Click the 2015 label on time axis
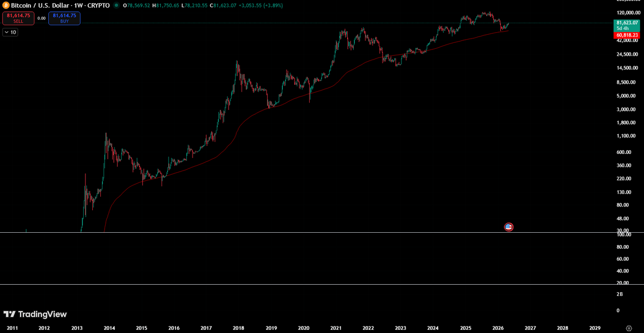This screenshot has height=333, width=644. [142, 327]
